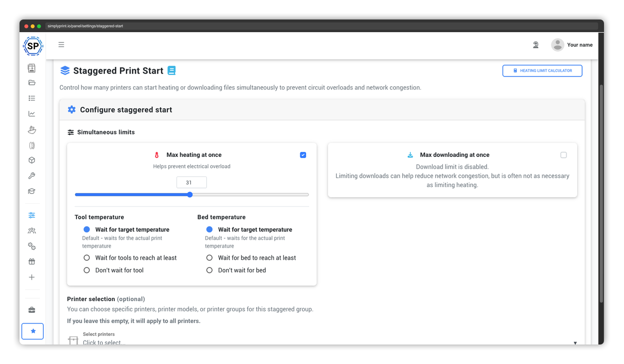Click the Configure staggered start header

pyautogui.click(x=322, y=110)
